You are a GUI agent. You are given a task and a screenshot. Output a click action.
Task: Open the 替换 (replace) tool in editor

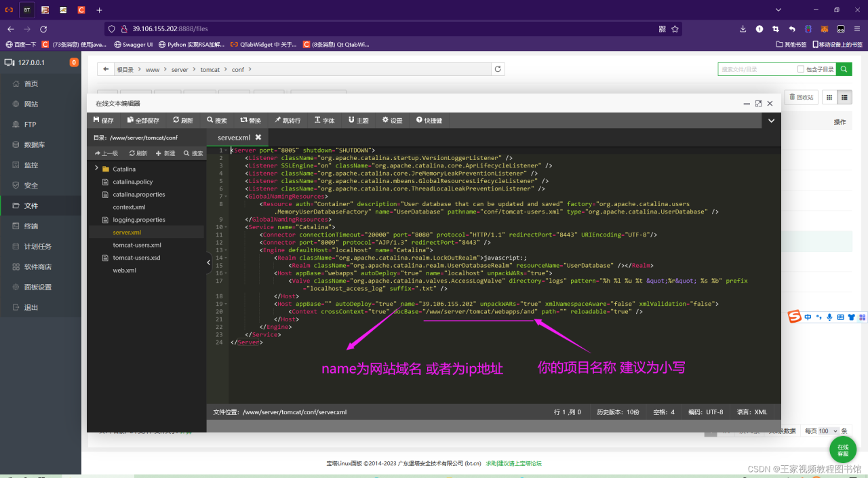point(250,121)
